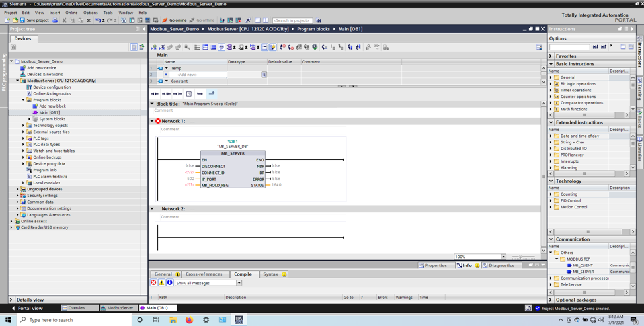This screenshot has width=644, height=326.
Task: Insert a normally open contact from favorites
Action: click(x=155, y=94)
